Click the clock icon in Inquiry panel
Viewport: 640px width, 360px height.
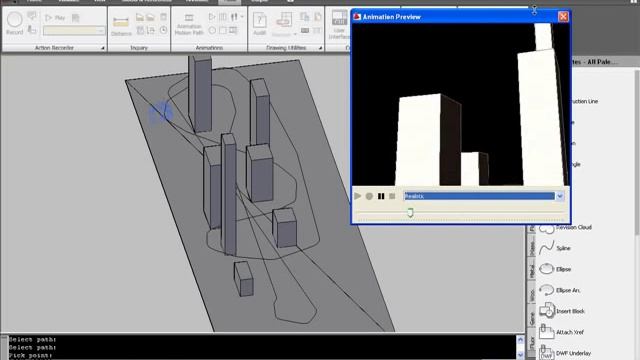163,30
